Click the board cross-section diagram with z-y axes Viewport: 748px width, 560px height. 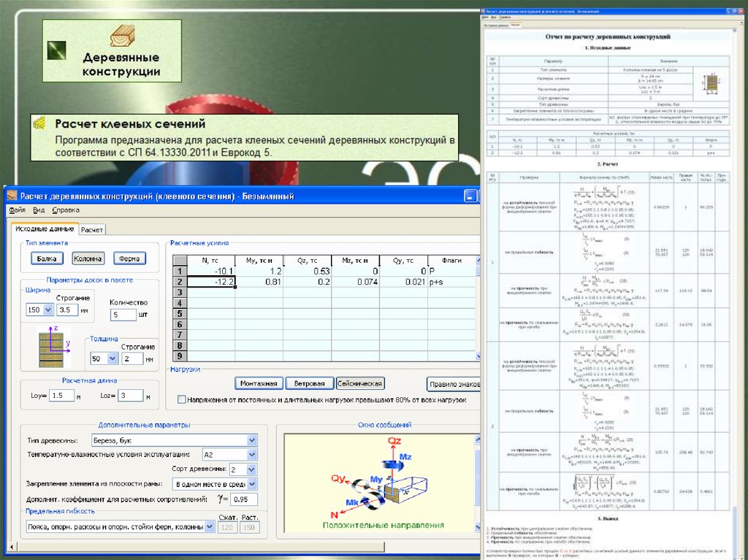coord(50,348)
